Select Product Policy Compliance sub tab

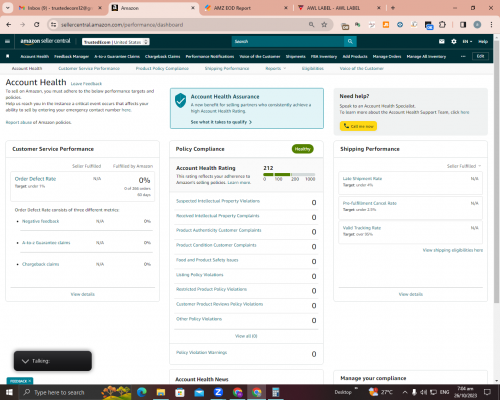pos(162,68)
